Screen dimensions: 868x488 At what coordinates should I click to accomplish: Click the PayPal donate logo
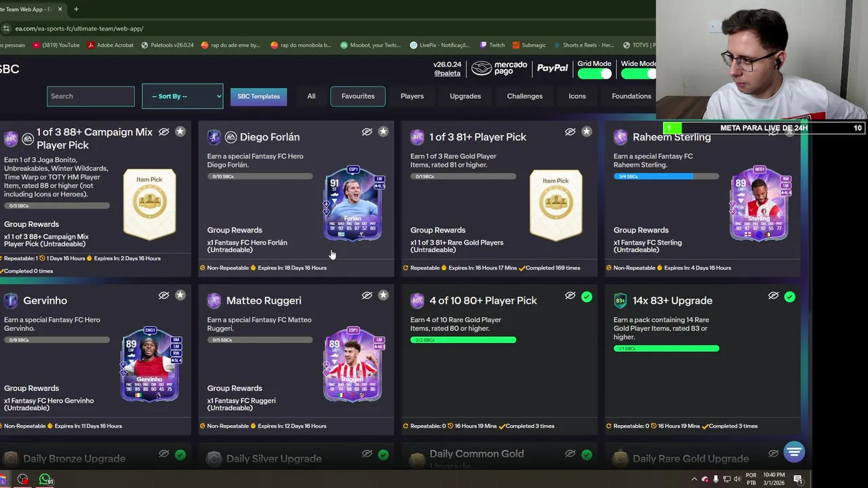coord(553,68)
